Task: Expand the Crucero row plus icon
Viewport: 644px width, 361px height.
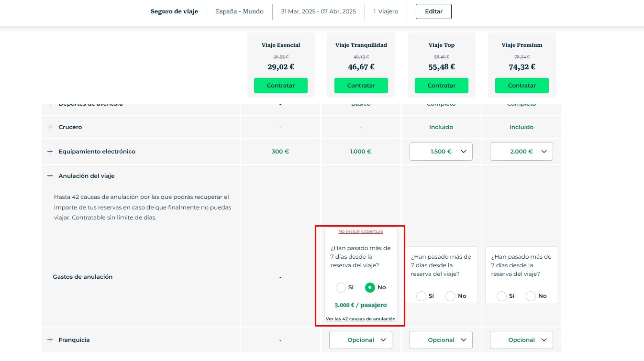Action: point(50,127)
